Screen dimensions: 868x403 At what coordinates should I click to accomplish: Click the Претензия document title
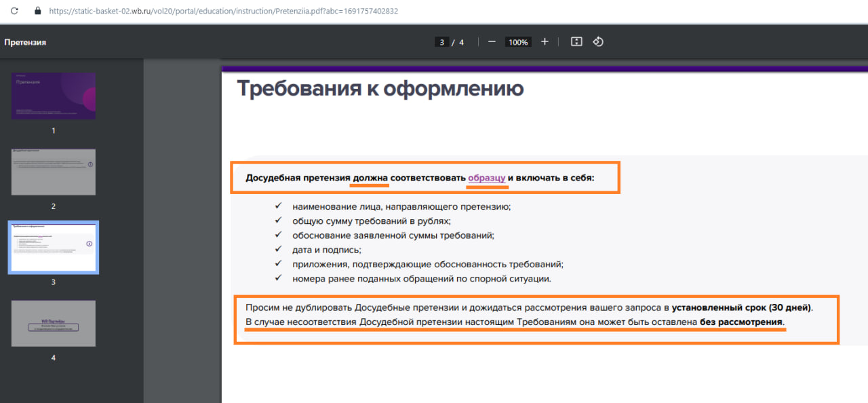click(26, 41)
